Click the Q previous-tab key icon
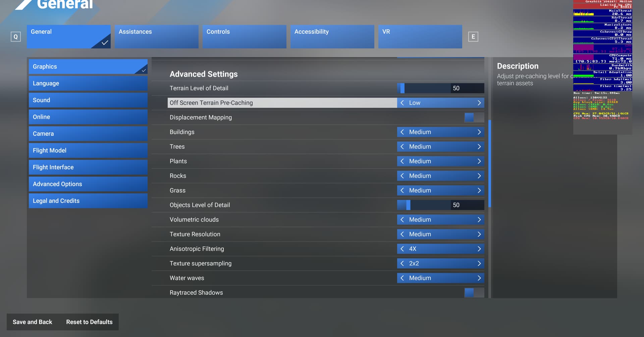 point(15,37)
